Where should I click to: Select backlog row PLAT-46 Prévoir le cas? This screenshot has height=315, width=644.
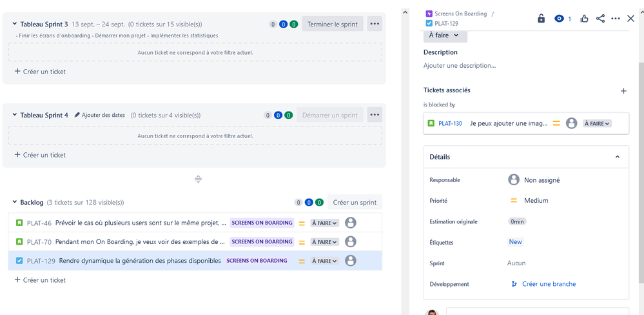coord(195,223)
